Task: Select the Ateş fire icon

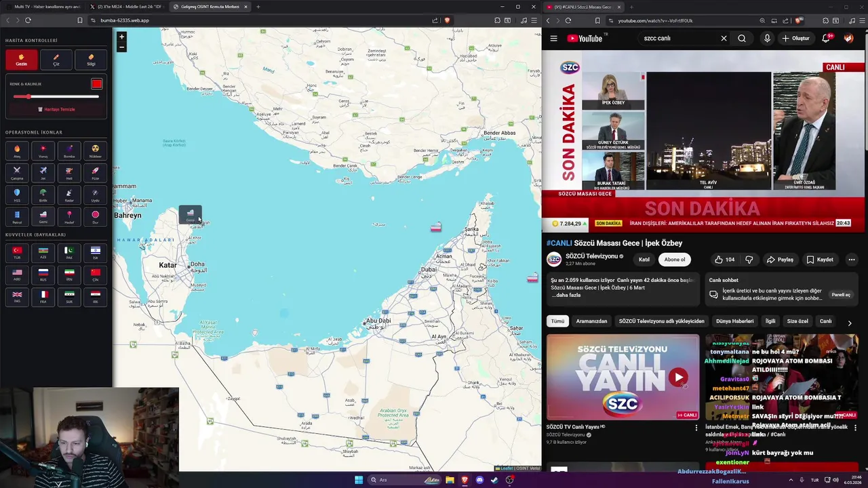Action: (x=17, y=151)
